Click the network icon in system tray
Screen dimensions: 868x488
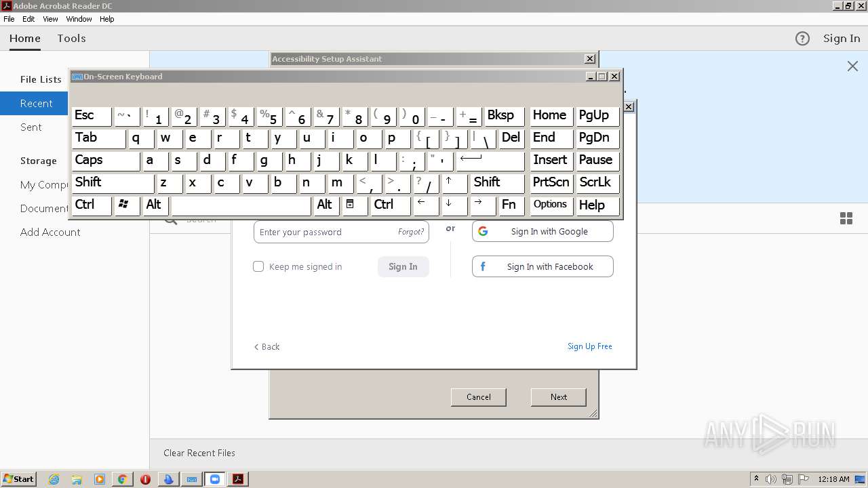tap(787, 479)
